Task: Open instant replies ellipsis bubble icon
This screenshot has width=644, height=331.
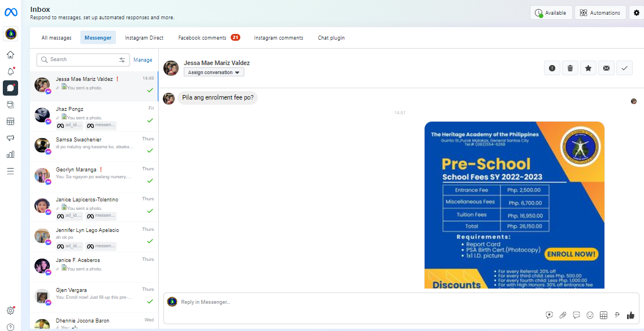Action: tap(576, 315)
